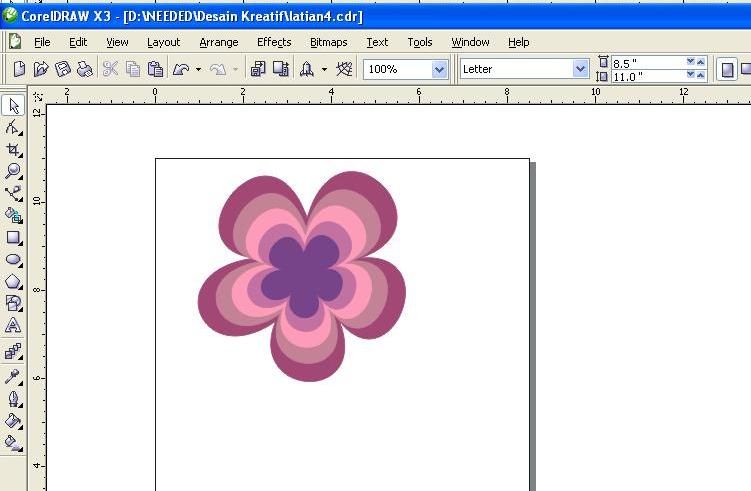Select the Outline pen tool
This screenshot has height=491, width=751.
(13, 399)
